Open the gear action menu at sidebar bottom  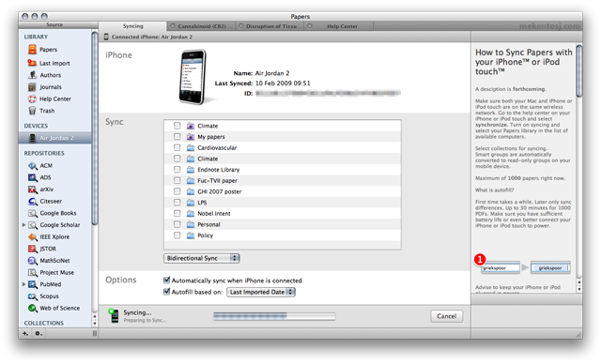click(38, 333)
